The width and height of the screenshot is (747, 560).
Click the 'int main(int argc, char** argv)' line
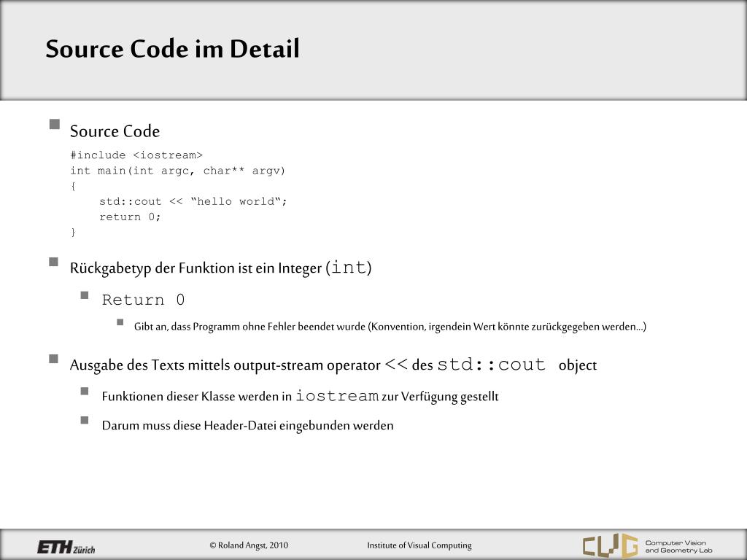click(x=177, y=171)
